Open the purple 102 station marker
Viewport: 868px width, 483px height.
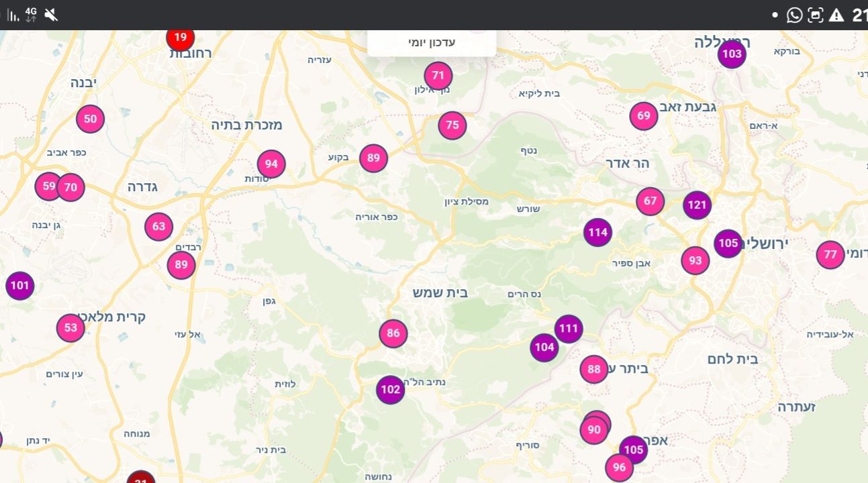(x=390, y=390)
